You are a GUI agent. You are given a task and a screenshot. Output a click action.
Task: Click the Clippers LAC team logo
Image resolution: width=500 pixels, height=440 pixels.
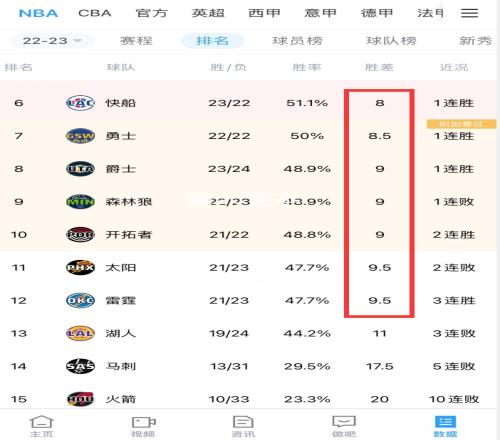(x=80, y=103)
